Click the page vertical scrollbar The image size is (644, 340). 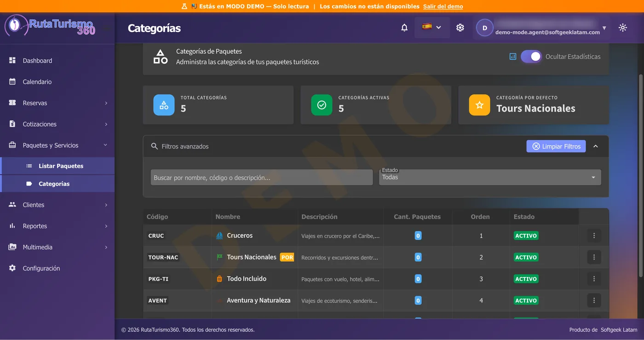click(x=641, y=175)
